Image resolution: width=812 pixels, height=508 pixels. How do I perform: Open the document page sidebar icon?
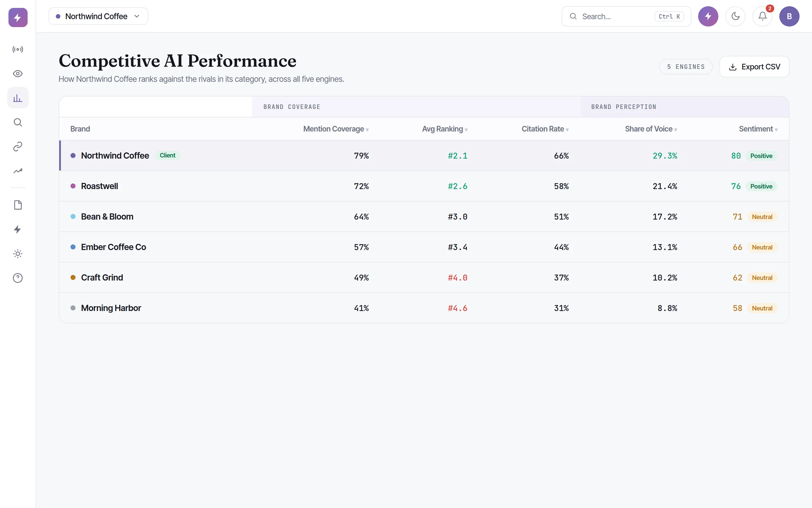(18, 205)
